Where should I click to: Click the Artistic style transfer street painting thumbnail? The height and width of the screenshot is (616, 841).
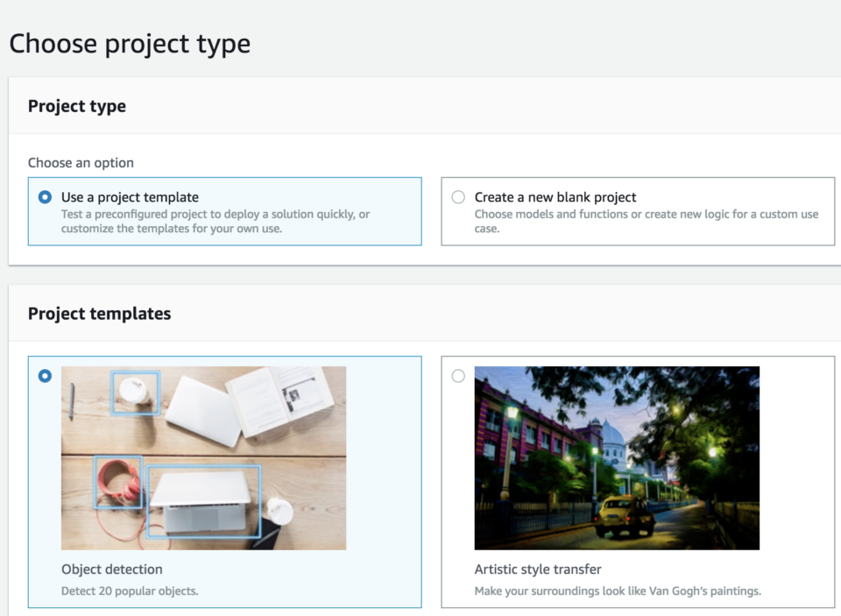pyautogui.click(x=617, y=457)
